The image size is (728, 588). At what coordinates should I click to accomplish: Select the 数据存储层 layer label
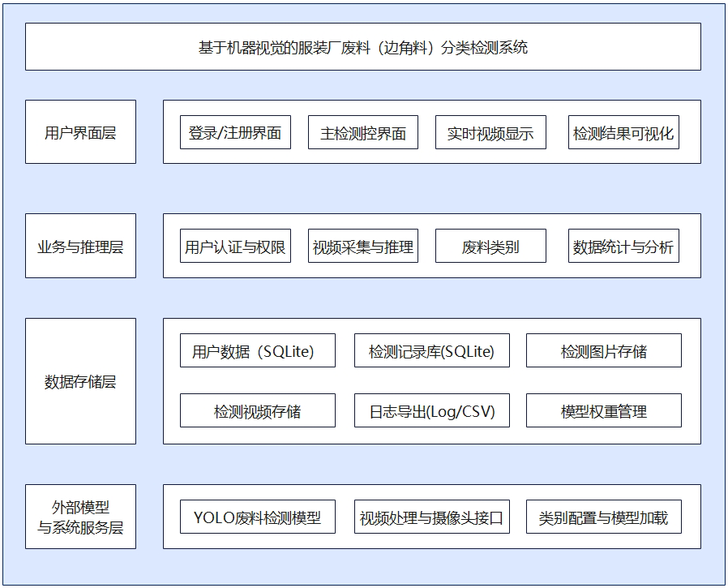tap(80, 381)
